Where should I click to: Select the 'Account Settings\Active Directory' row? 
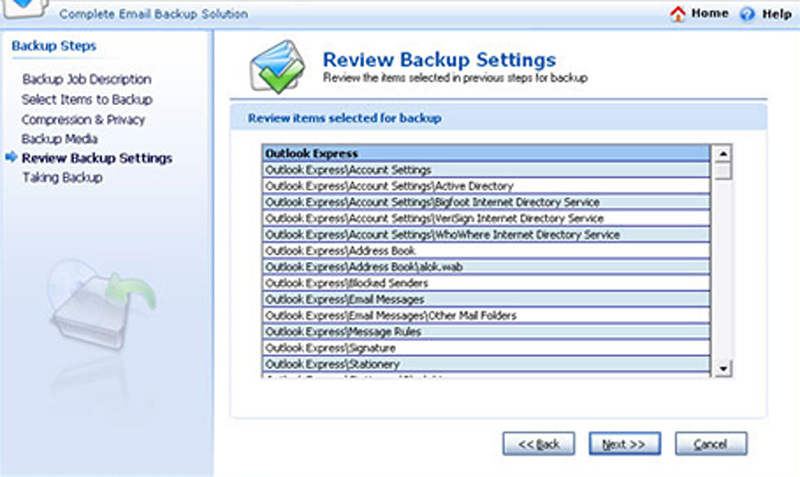pyautogui.click(x=486, y=186)
